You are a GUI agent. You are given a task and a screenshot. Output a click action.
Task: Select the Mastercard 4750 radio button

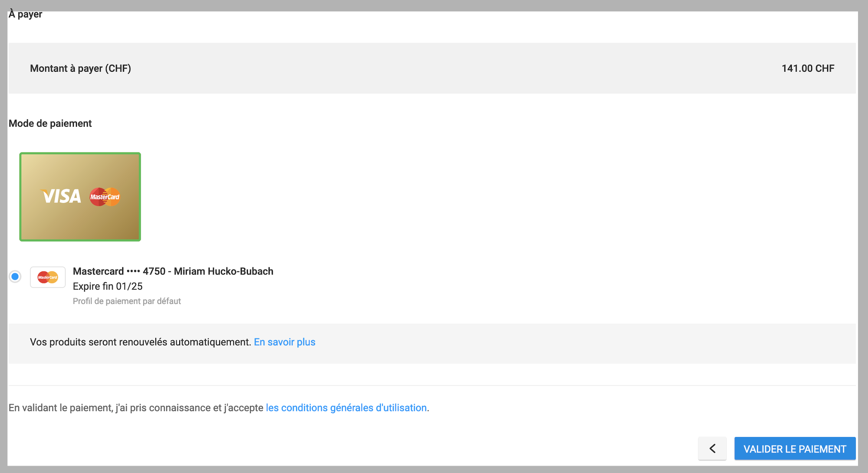pyautogui.click(x=15, y=277)
